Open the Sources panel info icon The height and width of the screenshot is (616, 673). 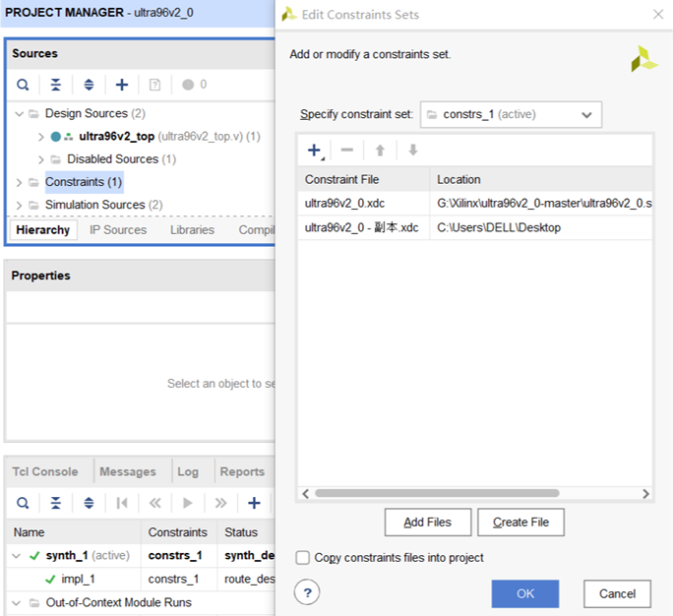pos(154,85)
